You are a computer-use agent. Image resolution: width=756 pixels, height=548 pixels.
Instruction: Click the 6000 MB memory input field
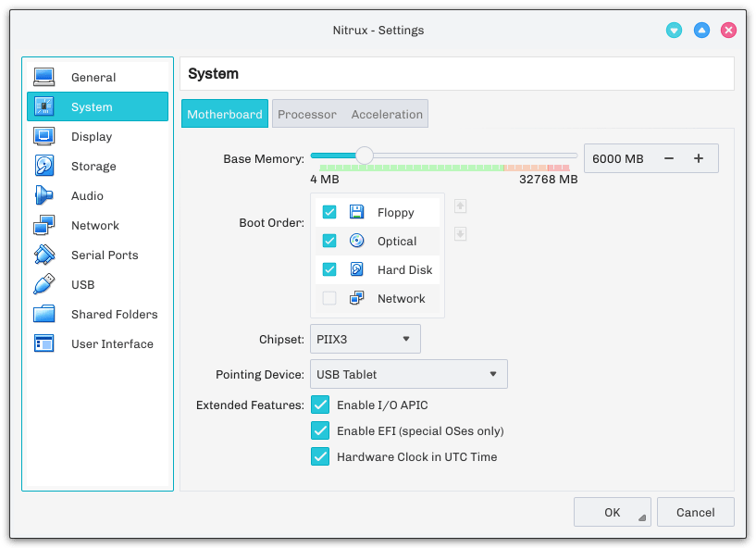pyautogui.click(x=620, y=158)
